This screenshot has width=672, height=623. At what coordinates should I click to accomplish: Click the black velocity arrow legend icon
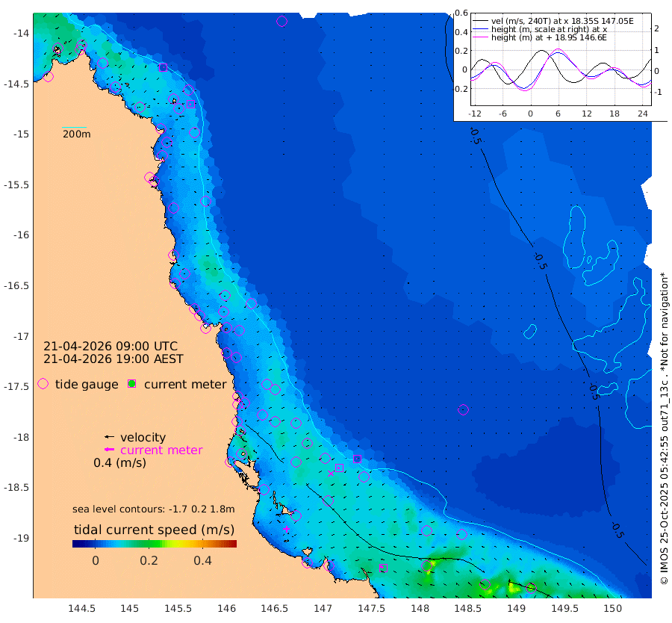tap(110, 437)
